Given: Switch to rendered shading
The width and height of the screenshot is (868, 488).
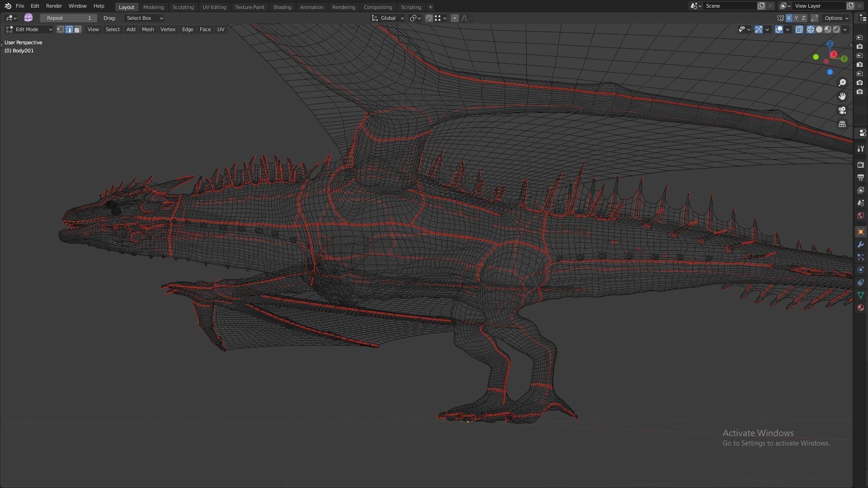Looking at the screenshot, I should click(836, 29).
